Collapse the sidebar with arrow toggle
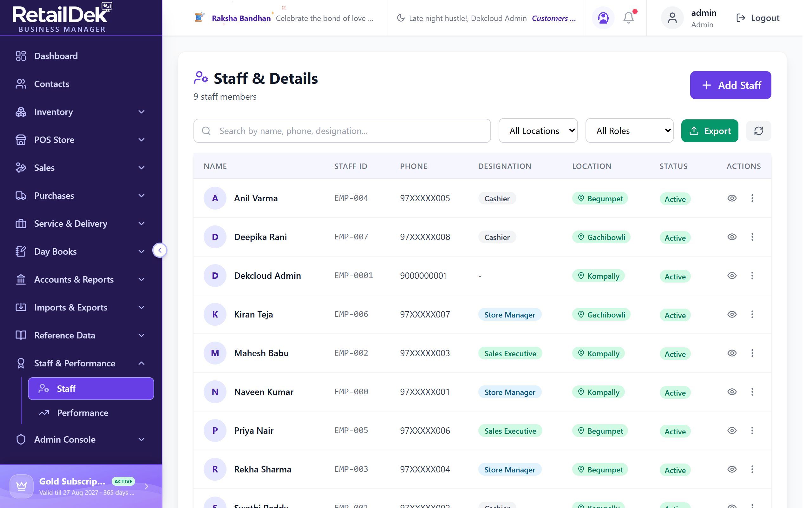Viewport: 812px width, 508px height. pos(160,250)
